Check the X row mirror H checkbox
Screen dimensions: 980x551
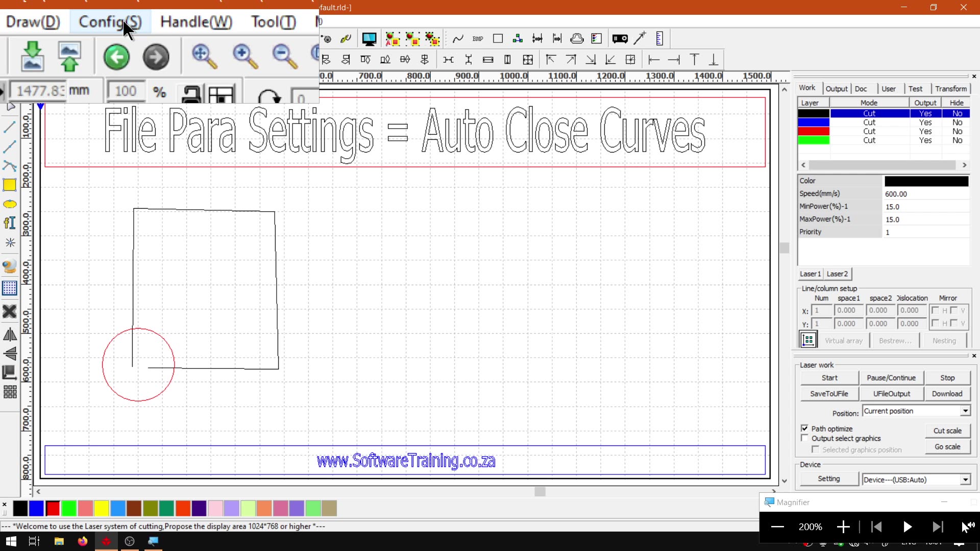(x=936, y=310)
